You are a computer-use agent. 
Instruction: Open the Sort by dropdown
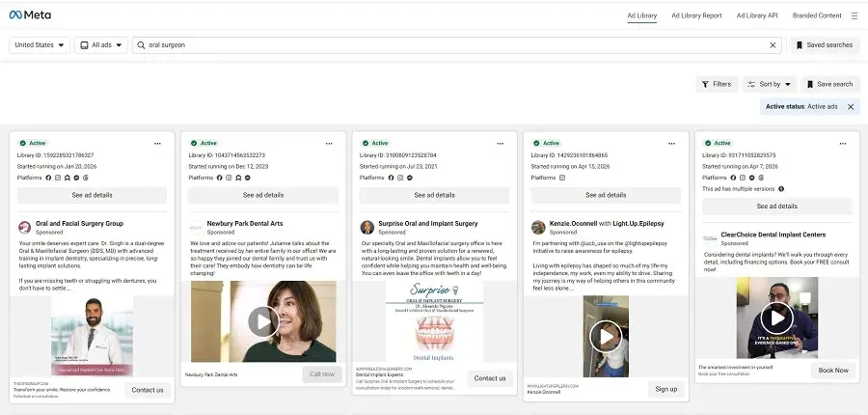pyautogui.click(x=770, y=84)
